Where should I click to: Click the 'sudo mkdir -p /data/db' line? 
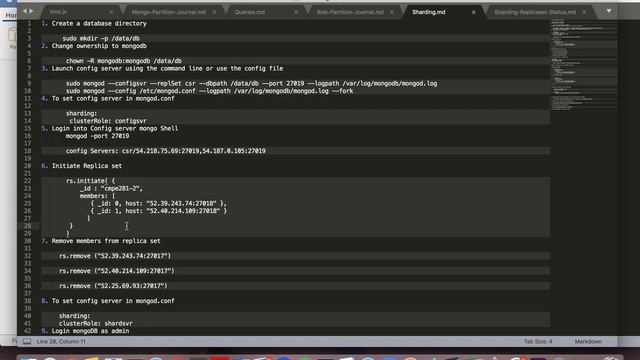101,38
